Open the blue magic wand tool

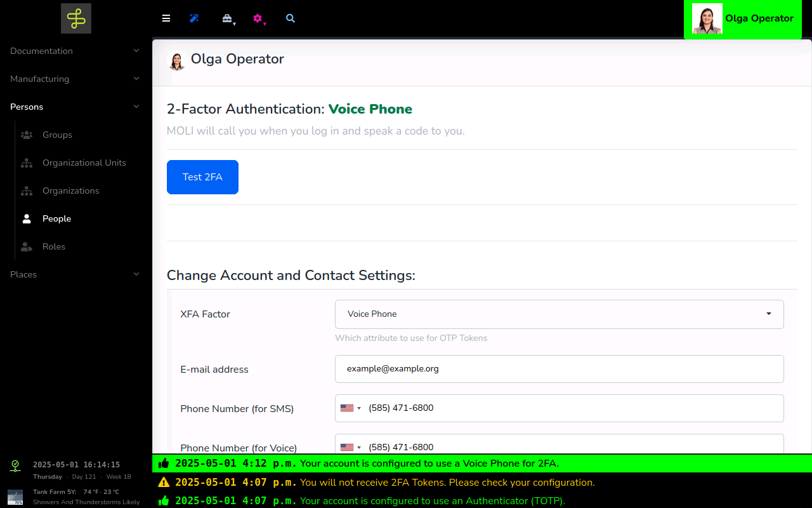point(194,18)
